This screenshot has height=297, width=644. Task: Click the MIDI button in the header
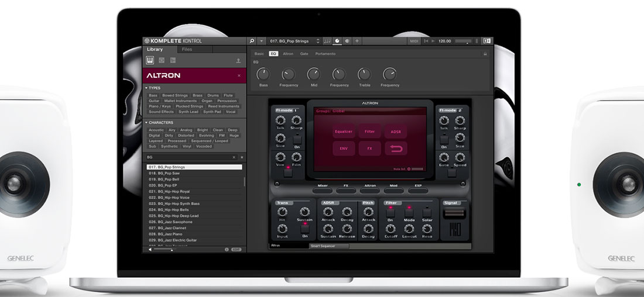click(413, 41)
